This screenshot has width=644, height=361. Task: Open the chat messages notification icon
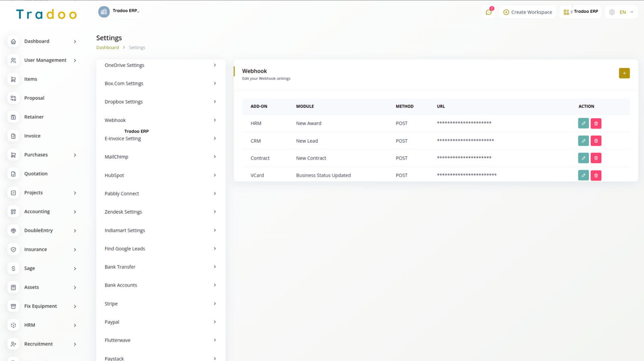point(489,12)
